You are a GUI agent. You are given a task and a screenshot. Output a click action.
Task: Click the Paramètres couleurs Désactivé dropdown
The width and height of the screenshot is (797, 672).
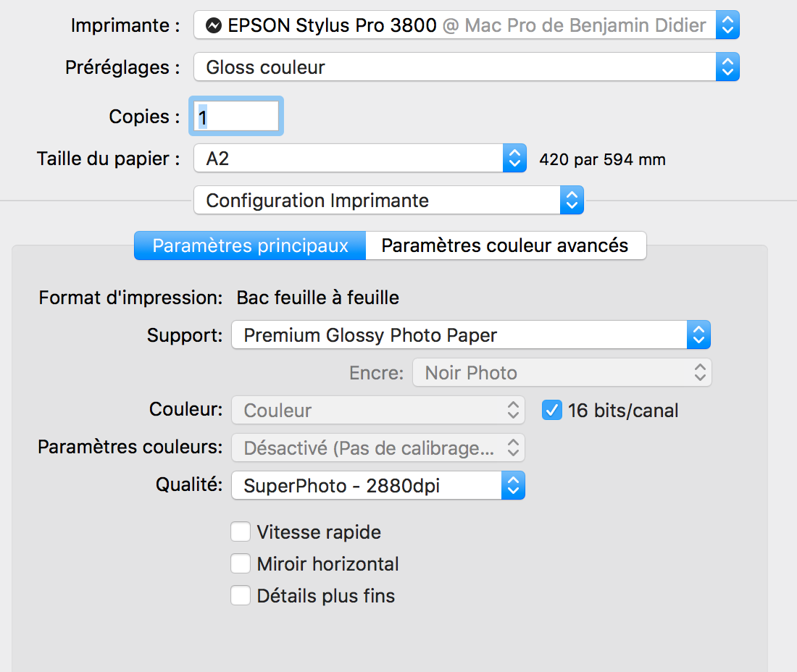pyautogui.click(x=377, y=448)
